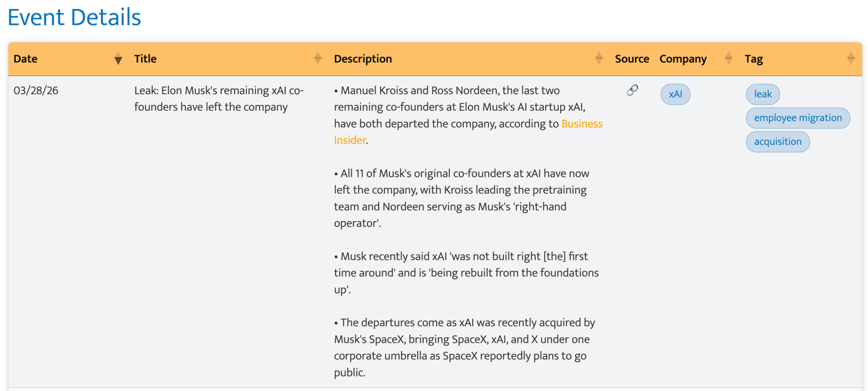This screenshot has height=391, width=868.
Task: Click the Tag column sort arrows icon
Action: click(851, 59)
